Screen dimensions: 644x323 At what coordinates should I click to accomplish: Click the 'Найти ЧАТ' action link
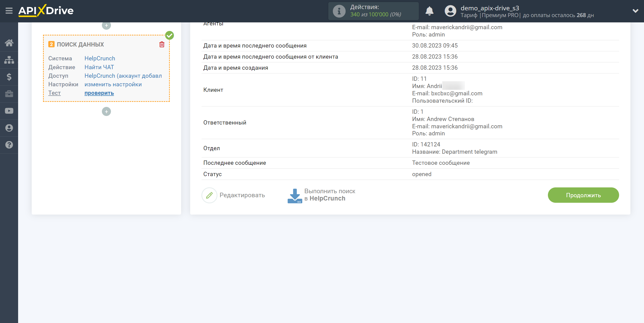pyautogui.click(x=99, y=67)
